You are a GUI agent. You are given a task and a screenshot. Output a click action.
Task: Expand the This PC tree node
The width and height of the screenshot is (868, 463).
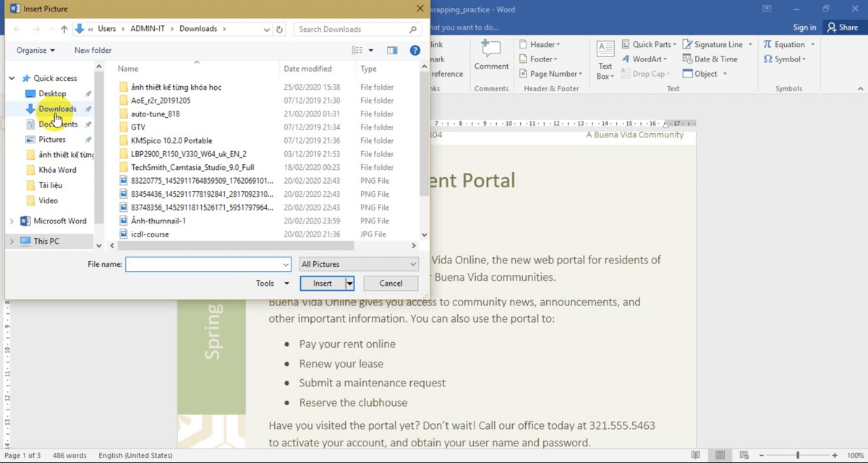12,241
